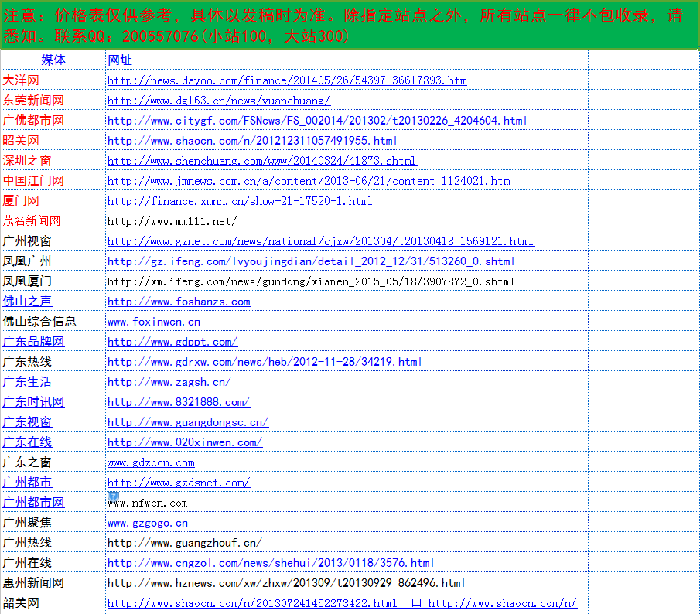Select the 广州视窗 cell
Screen dimensions: 700x614
[53, 240]
